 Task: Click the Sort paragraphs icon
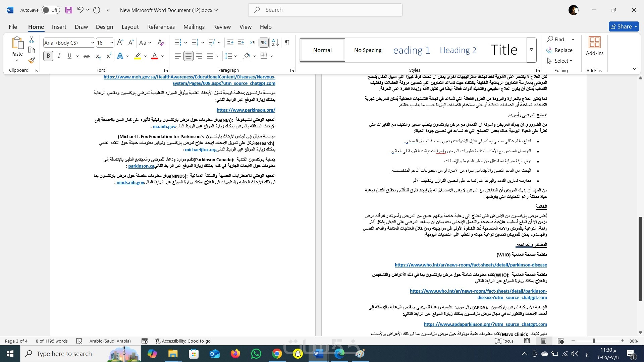(275, 43)
